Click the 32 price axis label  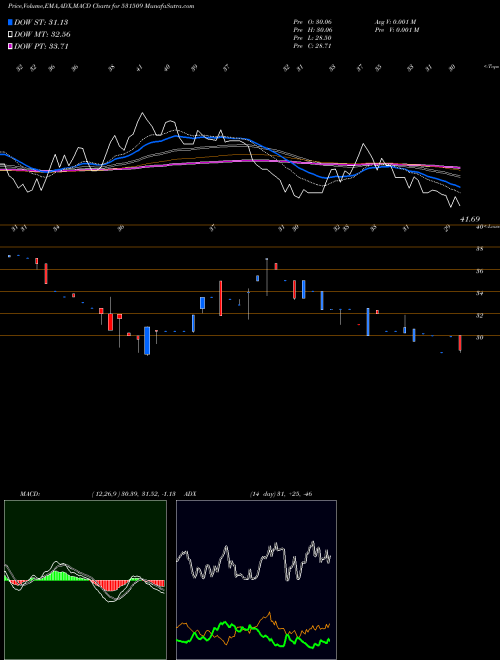479,315
